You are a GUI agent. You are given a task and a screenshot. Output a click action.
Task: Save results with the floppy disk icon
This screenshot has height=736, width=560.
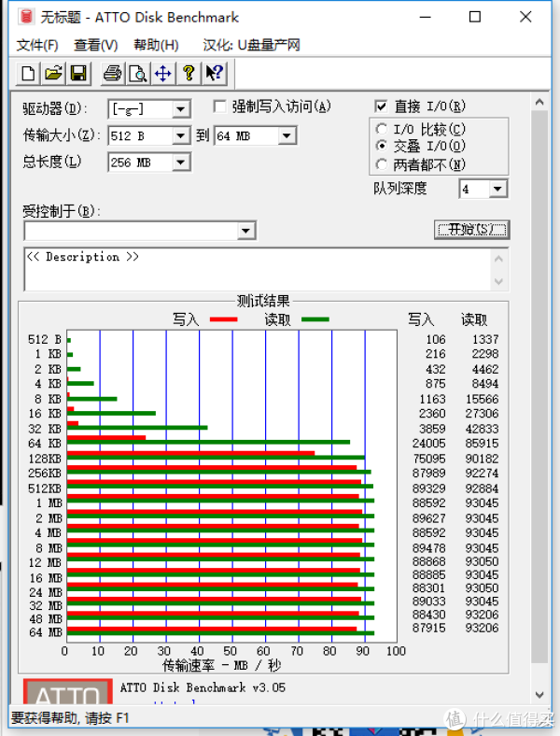coord(78,74)
